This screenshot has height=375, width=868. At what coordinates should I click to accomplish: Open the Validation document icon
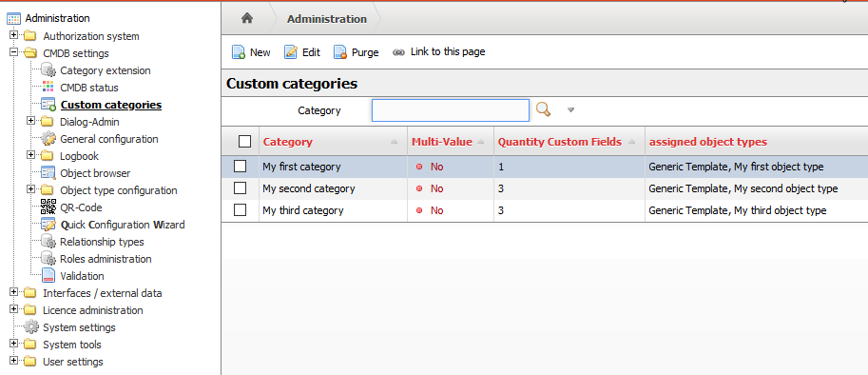click(x=48, y=276)
